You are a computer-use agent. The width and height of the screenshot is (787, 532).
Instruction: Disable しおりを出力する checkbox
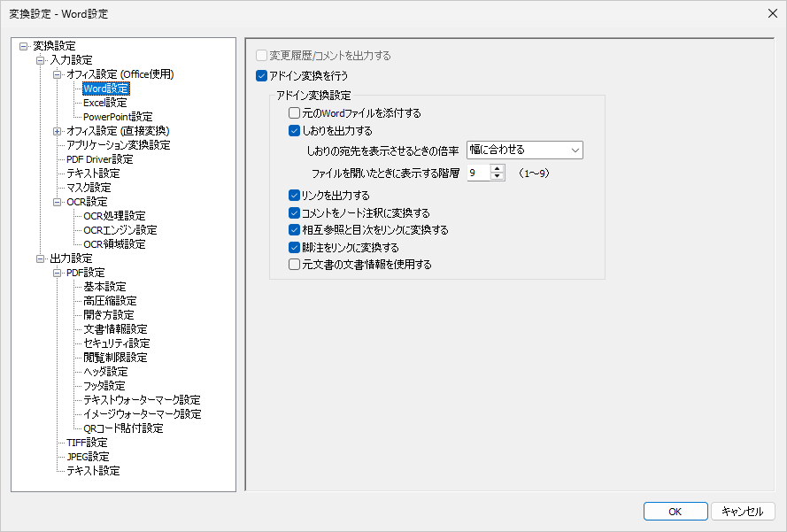295,131
